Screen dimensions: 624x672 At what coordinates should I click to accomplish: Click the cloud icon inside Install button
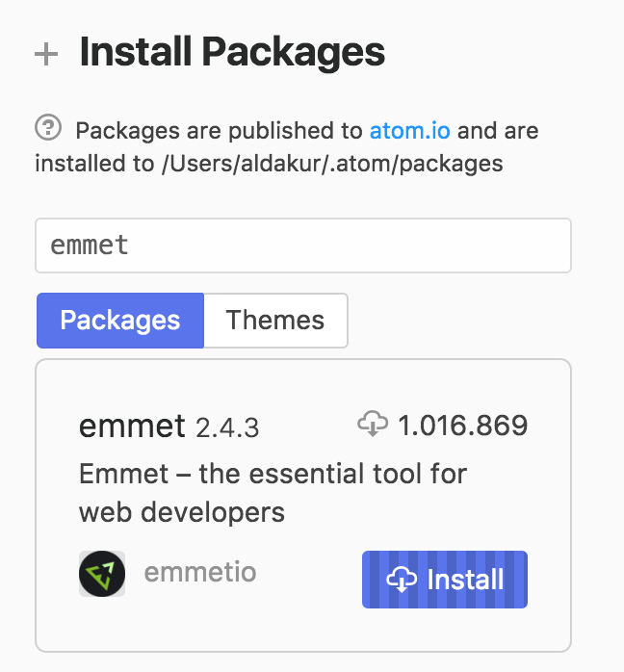[x=402, y=580]
